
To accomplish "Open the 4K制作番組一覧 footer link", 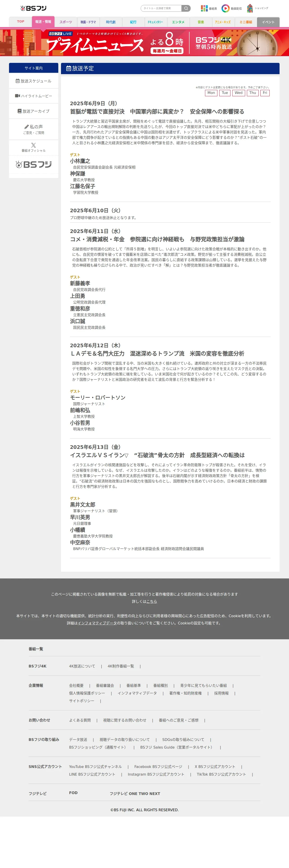I will point(121,666).
